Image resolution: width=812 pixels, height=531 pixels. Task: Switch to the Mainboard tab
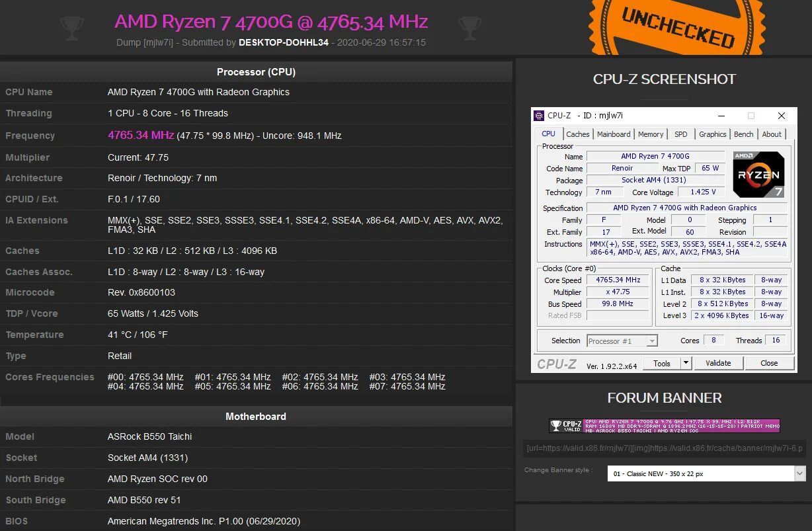tap(614, 134)
